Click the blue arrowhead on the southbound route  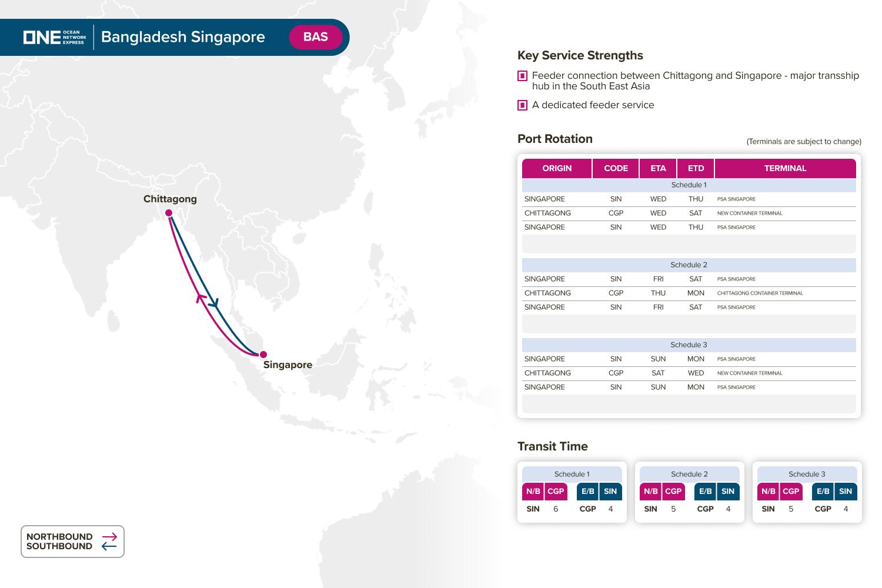click(x=214, y=303)
